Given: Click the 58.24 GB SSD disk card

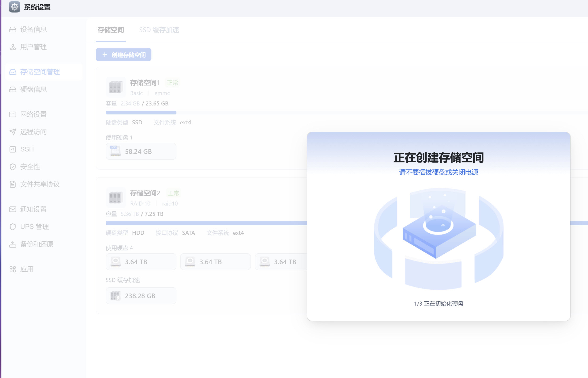Looking at the screenshot, I should click(141, 151).
